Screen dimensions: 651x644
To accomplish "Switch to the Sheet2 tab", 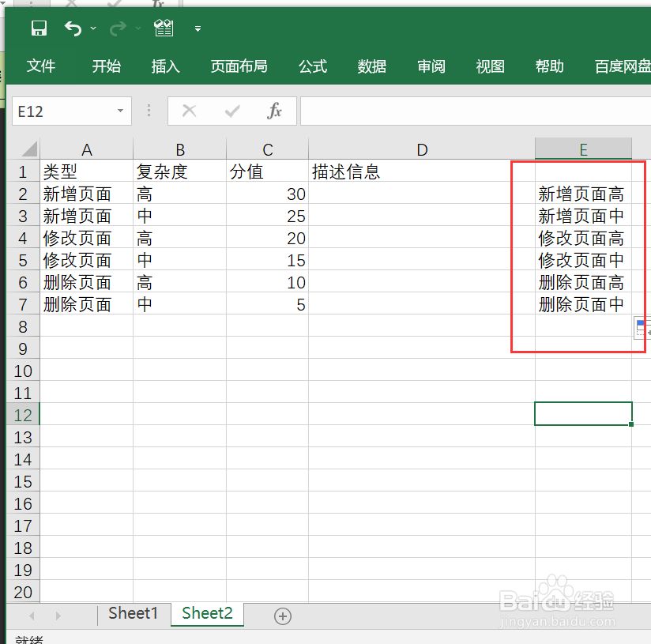I will click(x=207, y=613).
